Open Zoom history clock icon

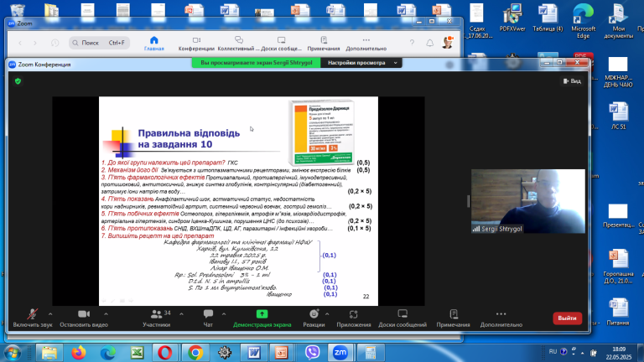[55, 43]
